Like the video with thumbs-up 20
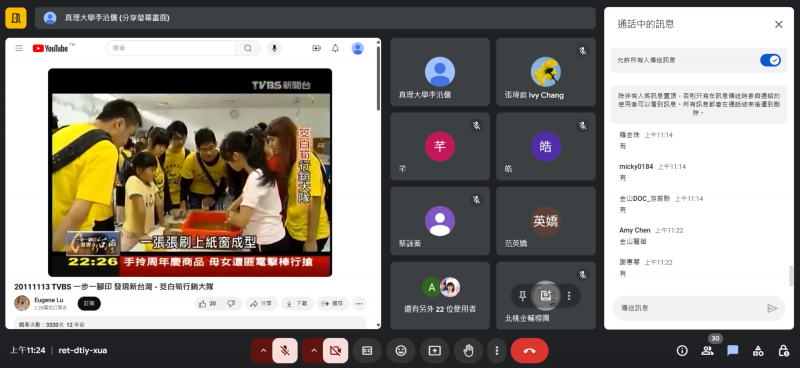The image size is (800, 368). tap(209, 304)
